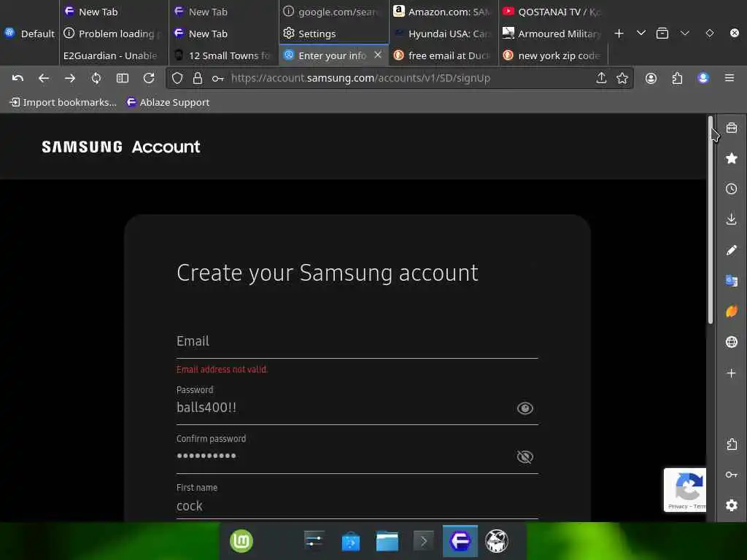Viewport: 747px width, 560px height.
Task: Click the sync rotate icon in toolbar
Action: pyautogui.click(x=96, y=78)
